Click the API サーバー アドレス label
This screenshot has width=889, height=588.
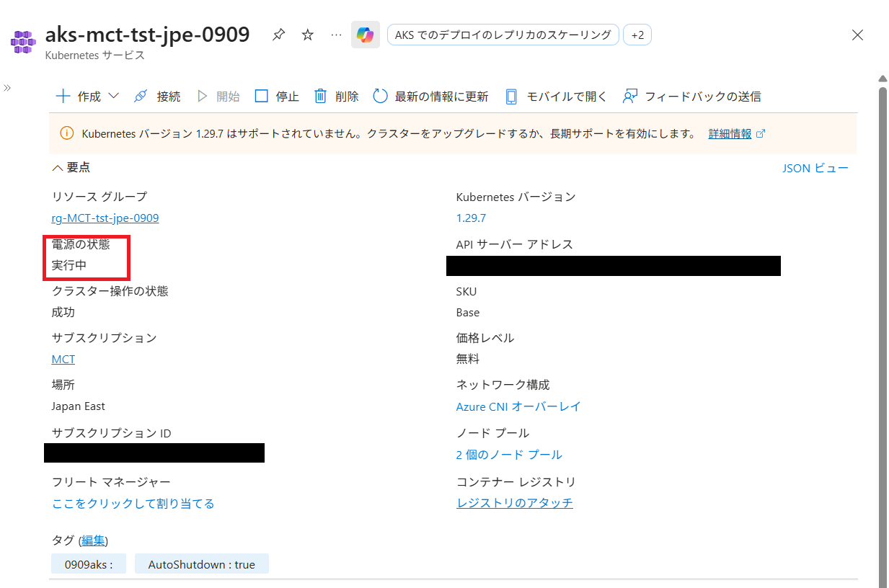pos(515,244)
